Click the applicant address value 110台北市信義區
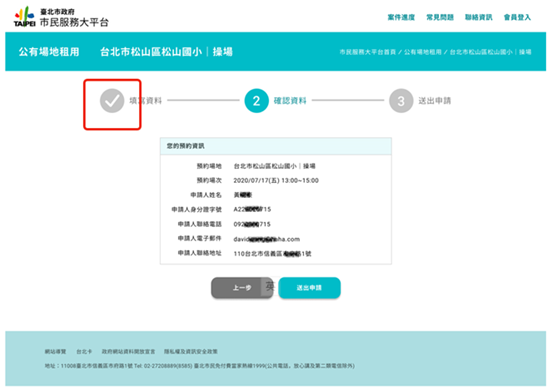This screenshot has height=389, width=552. pyautogui.click(x=272, y=253)
